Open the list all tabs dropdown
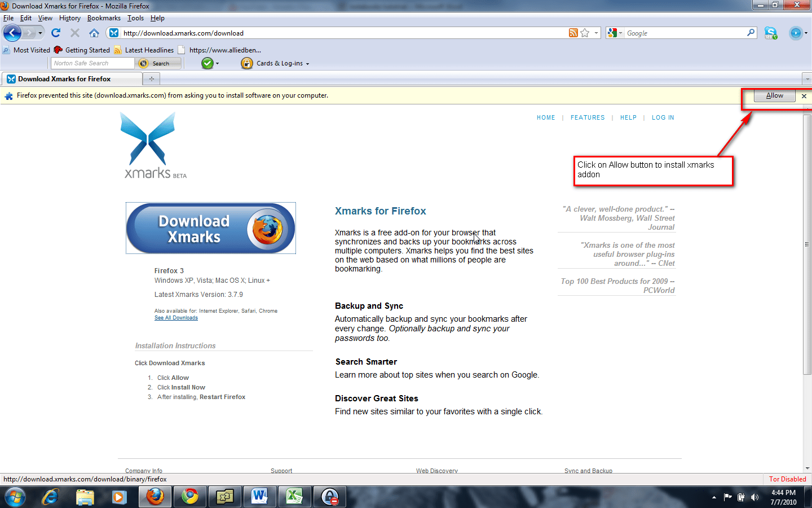This screenshot has height=508, width=812. coord(806,79)
